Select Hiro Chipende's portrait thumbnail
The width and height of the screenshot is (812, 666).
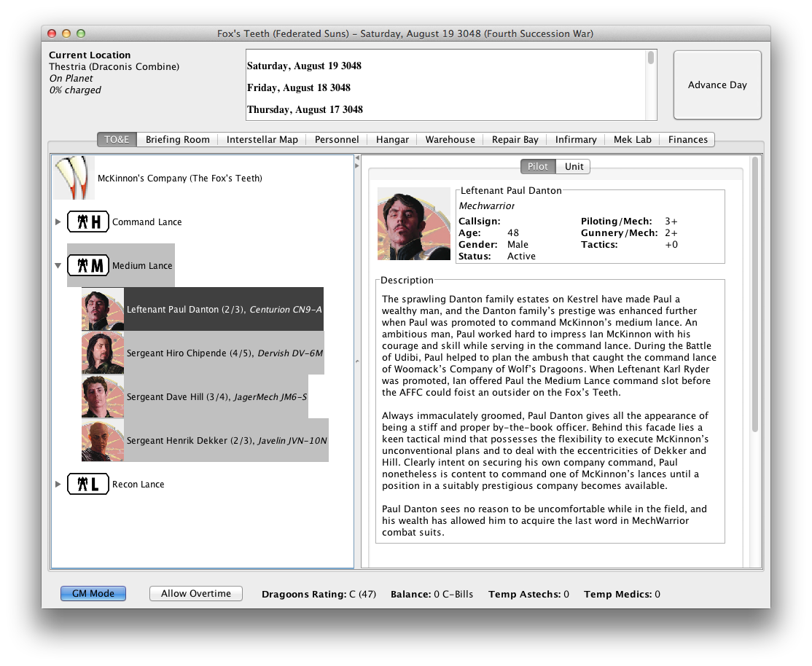click(x=103, y=353)
